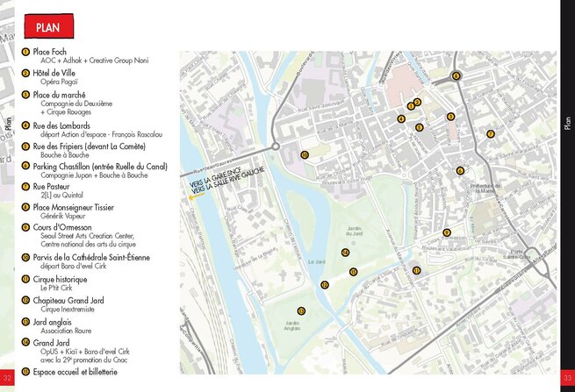Click map marker 15 on the map
575x392 pixels.
(x=353, y=272)
